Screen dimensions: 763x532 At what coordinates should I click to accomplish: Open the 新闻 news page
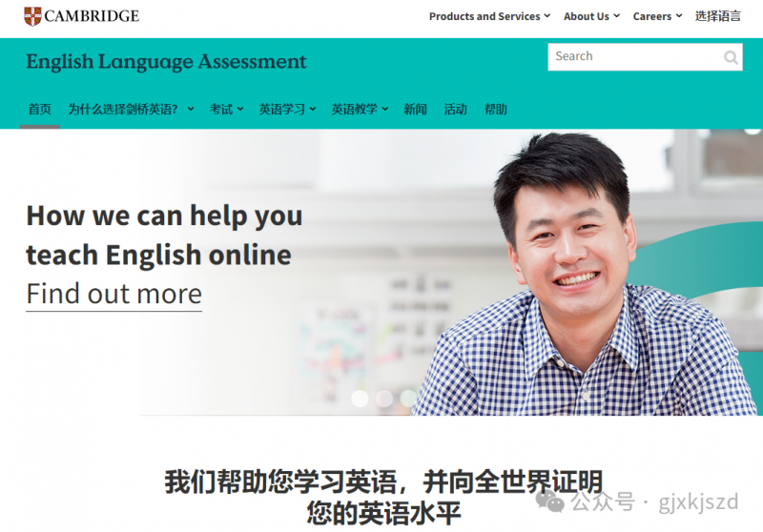415,109
